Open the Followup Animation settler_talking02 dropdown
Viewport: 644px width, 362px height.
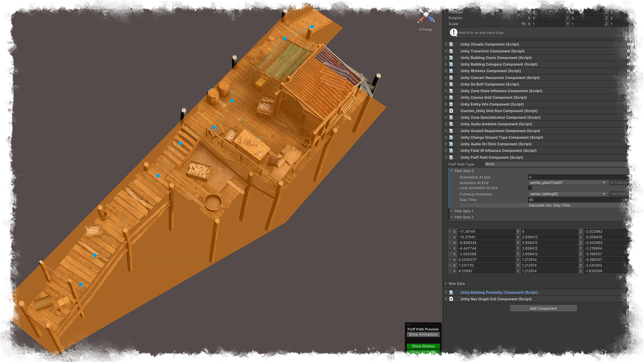tap(567, 194)
